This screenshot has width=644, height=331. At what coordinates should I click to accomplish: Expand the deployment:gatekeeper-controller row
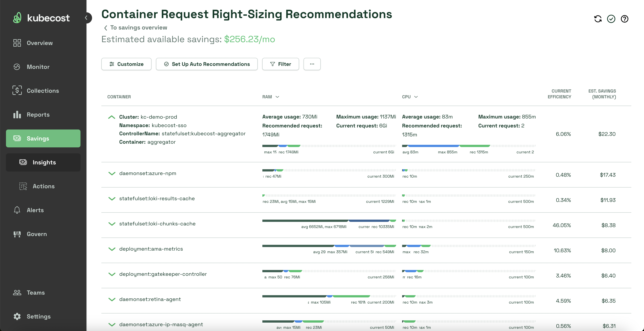(112, 274)
